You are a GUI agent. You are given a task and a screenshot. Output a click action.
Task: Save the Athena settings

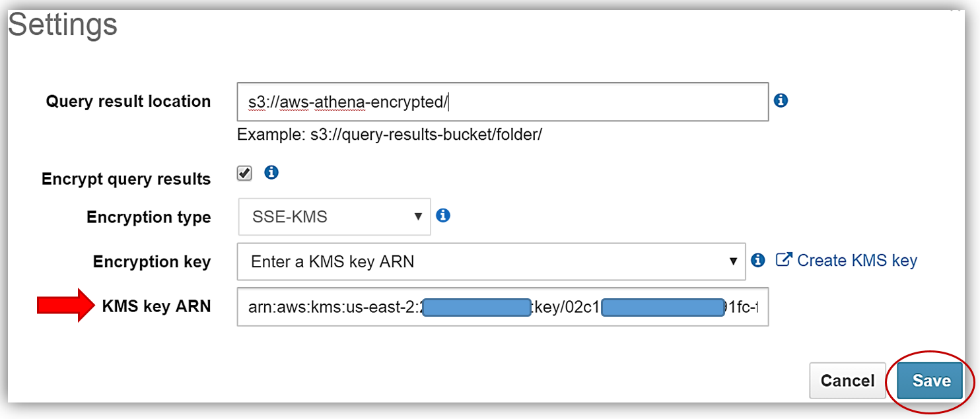click(930, 381)
